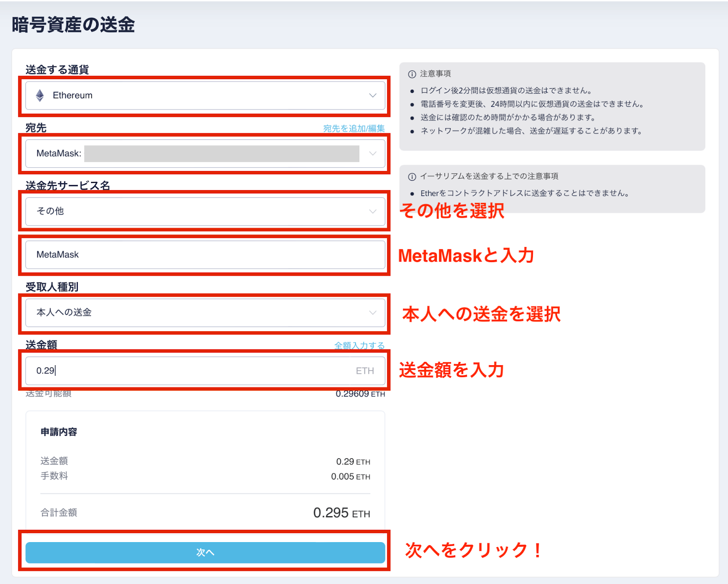The image size is (728, 584).
Task: Open the 送金する通貨 Ethereum dropdown
Action: (205, 96)
